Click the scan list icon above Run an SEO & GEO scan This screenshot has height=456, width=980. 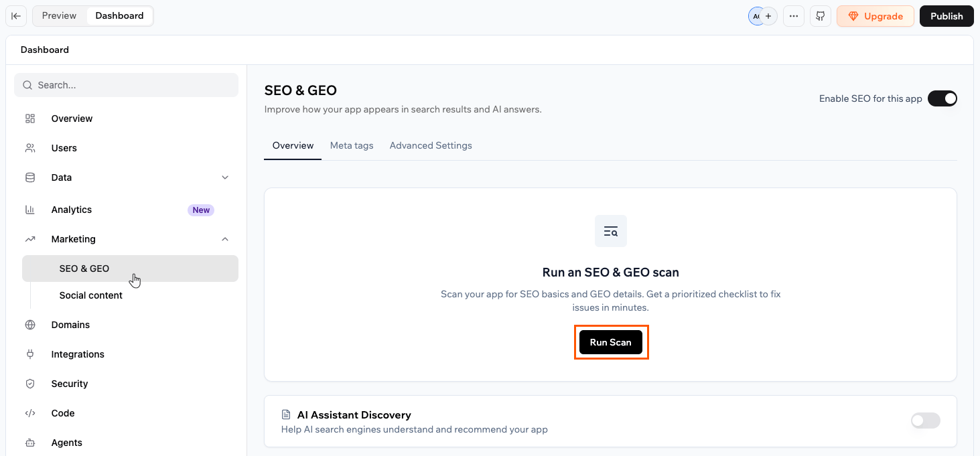(x=611, y=231)
